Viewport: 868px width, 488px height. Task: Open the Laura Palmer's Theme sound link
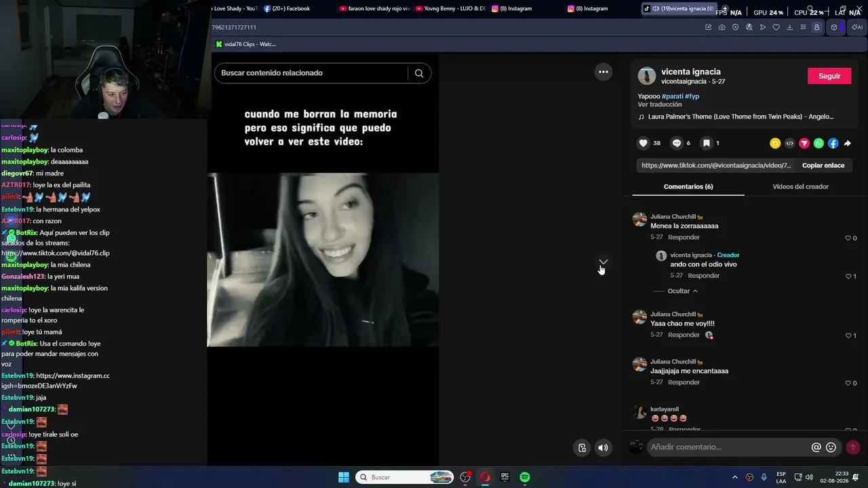741,117
